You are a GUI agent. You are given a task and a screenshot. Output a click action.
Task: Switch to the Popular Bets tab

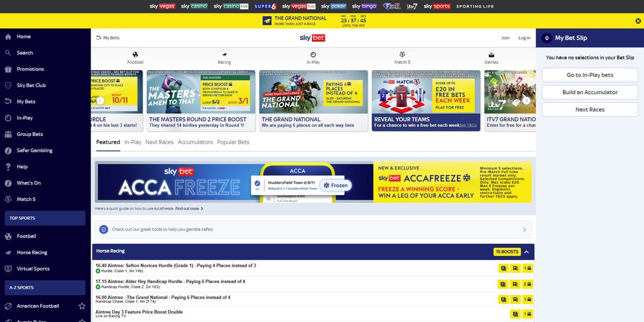pos(233,142)
